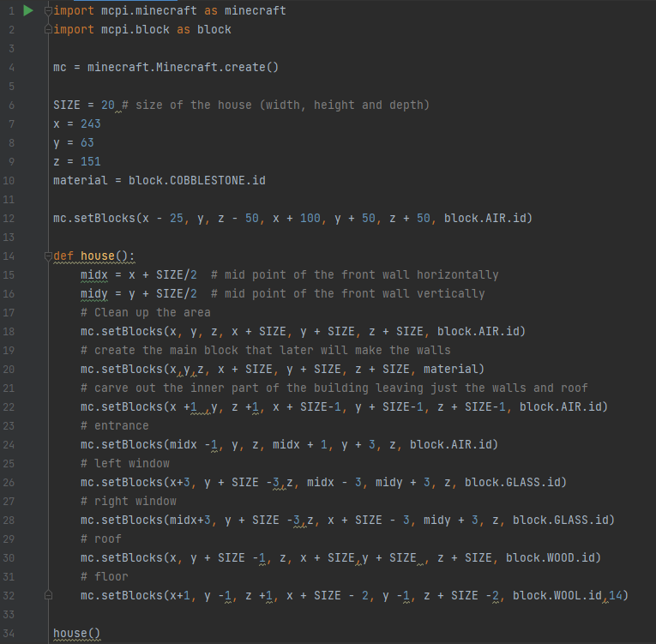Collapse the house function at the def line
The width and height of the screenshot is (656, 644).
click(x=48, y=256)
